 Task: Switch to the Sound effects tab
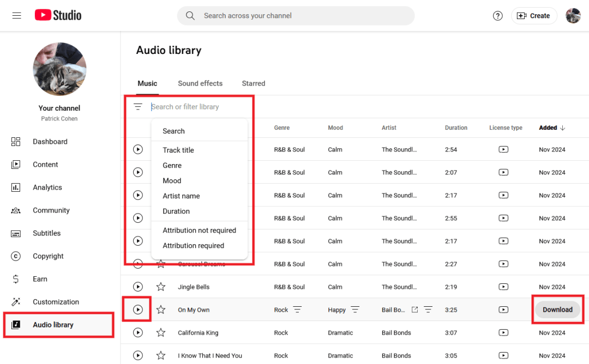coord(200,83)
